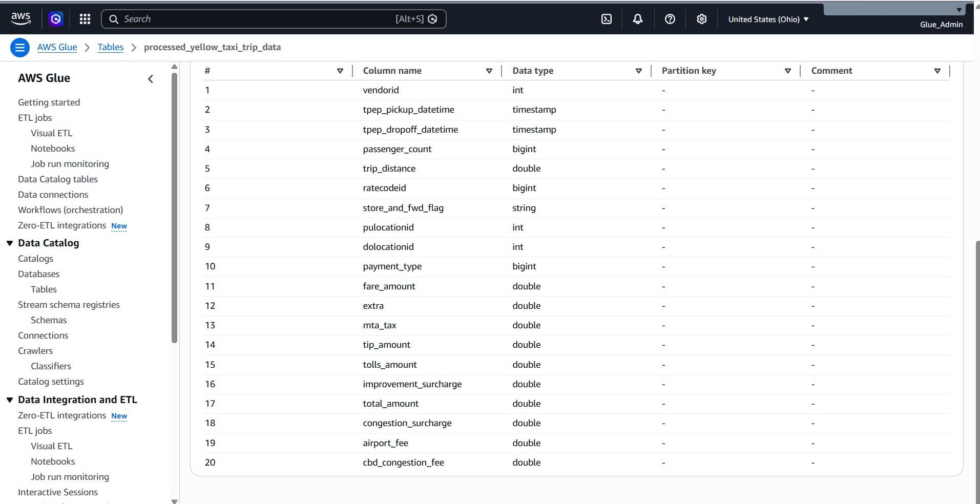Open the CloudShell terminal icon

click(x=607, y=19)
